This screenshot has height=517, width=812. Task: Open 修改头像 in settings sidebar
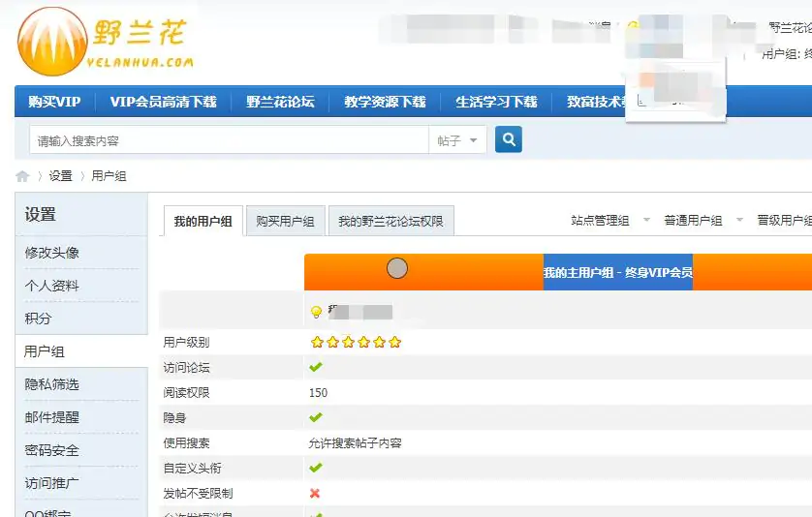tap(51, 253)
